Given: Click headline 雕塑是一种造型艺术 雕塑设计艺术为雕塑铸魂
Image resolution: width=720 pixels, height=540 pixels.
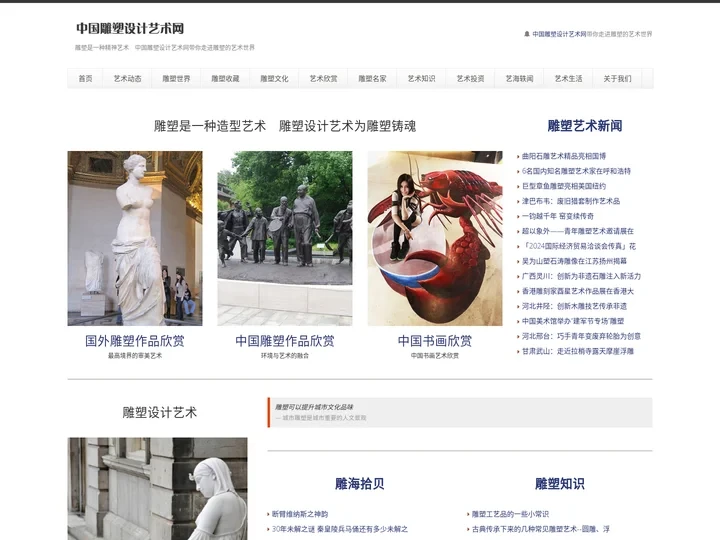Looking at the screenshot, I should [285, 126].
